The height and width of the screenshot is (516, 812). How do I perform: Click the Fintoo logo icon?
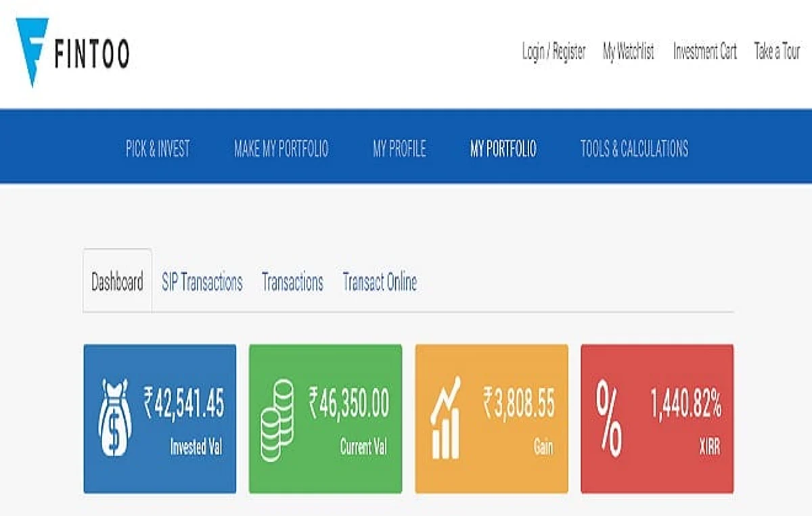tap(31, 52)
